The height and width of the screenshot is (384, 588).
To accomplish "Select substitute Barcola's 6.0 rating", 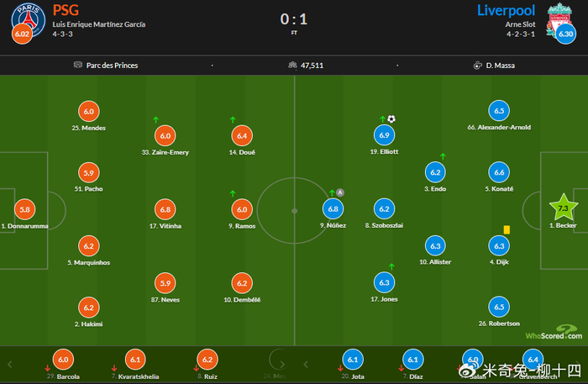I will pyautogui.click(x=63, y=359).
